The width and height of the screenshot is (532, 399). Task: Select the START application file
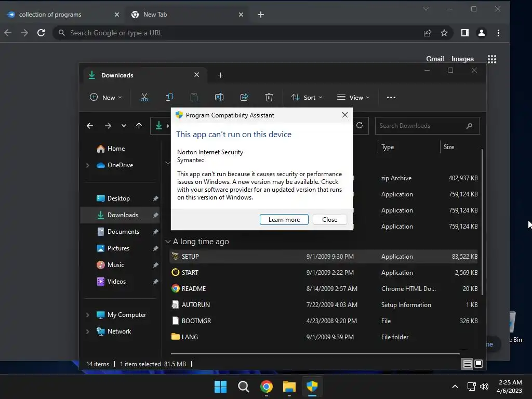[323, 273]
